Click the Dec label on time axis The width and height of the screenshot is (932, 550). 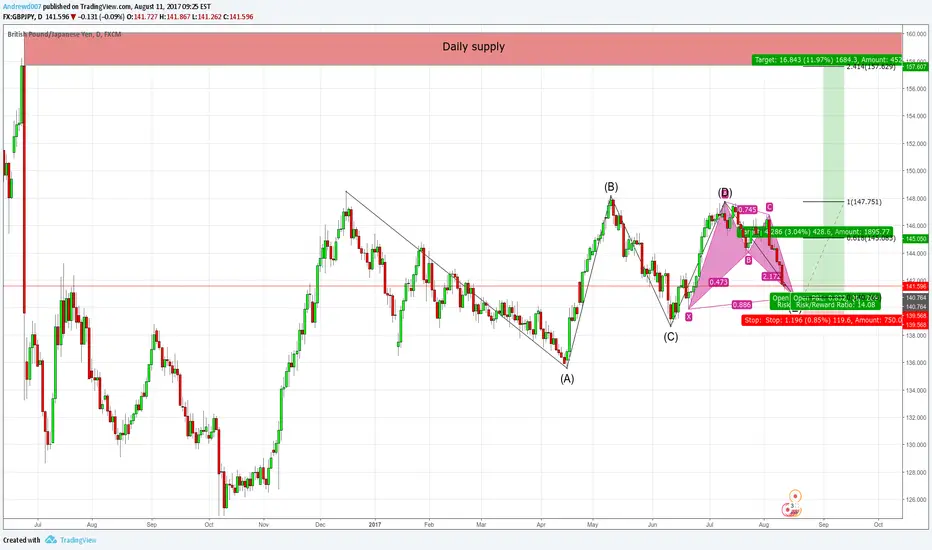(320, 524)
